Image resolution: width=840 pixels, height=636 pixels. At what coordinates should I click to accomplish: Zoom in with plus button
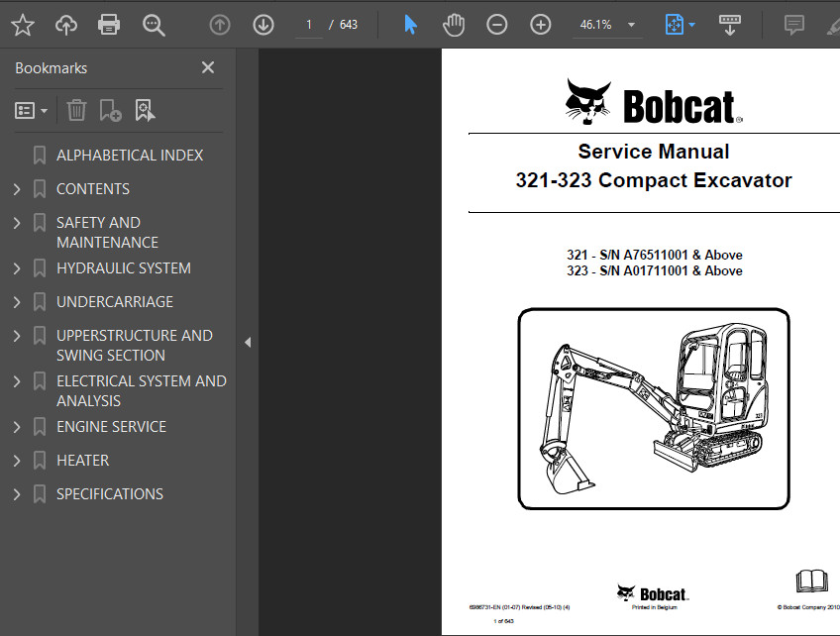pyautogui.click(x=540, y=25)
